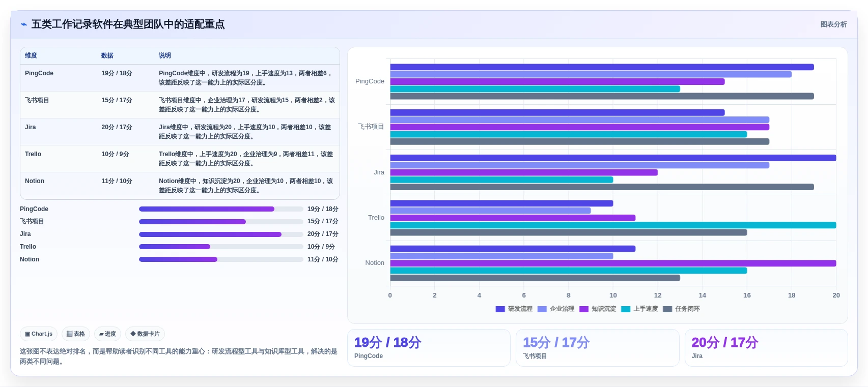Viewport: 868px width, 387px height.
Task: Click table cell 19分 / 18分
Action: pyautogui.click(x=117, y=73)
